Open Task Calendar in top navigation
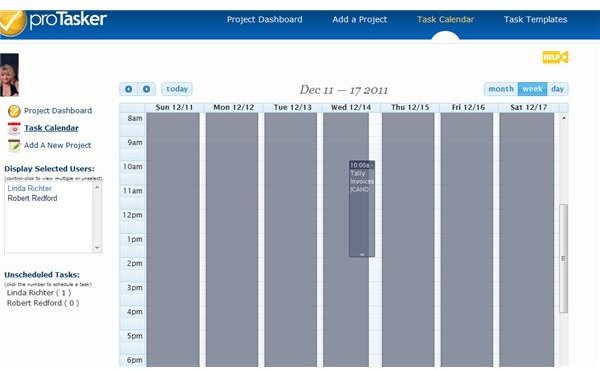This screenshot has width=600, height=370. pyautogui.click(x=445, y=20)
